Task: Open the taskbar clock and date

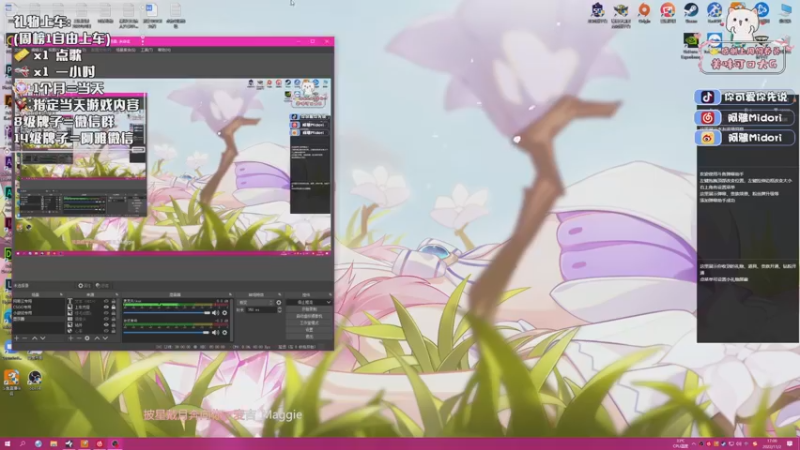Action: pos(772,444)
